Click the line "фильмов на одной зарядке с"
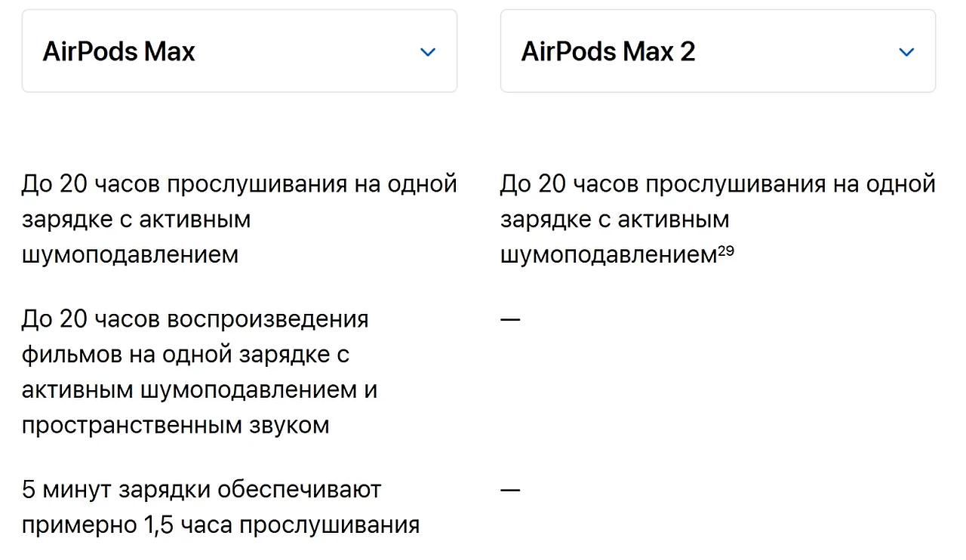The image size is (966, 560). (x=185, y=355)
